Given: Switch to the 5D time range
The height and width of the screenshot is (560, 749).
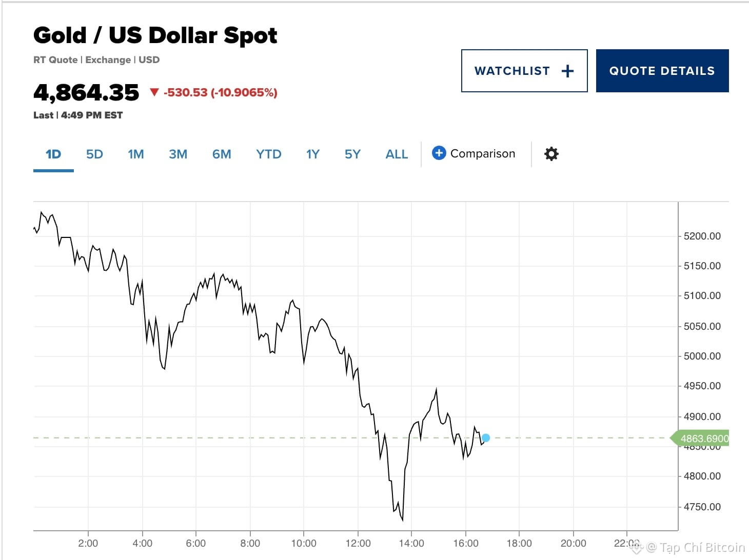Looking at the screenshot, I should pos(94,154).
